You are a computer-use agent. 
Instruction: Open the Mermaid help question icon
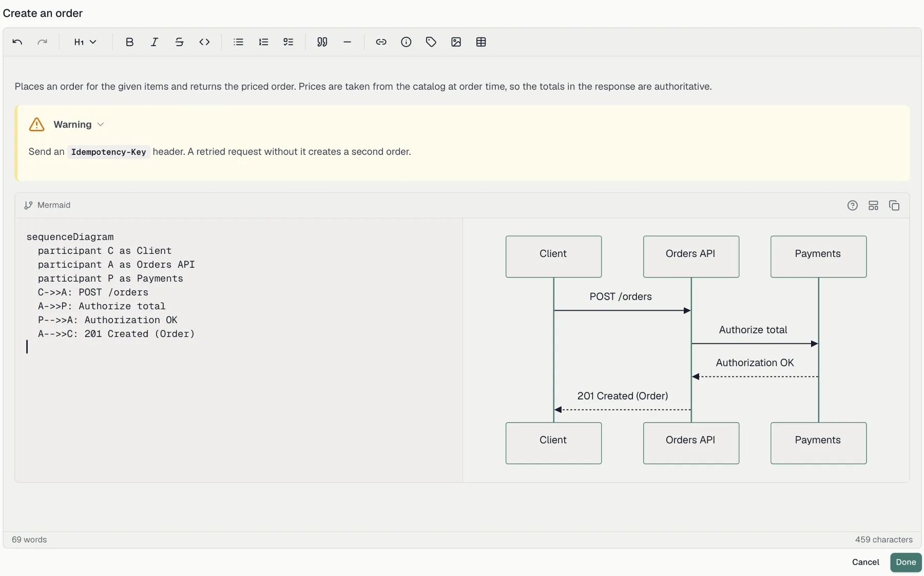(853, 206)
